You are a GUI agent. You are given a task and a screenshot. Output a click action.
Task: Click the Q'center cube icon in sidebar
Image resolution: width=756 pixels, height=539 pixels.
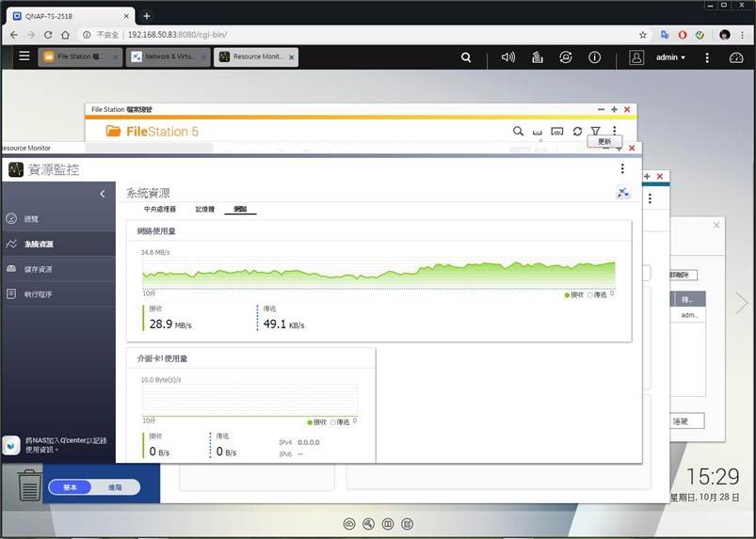pos(10,445)
